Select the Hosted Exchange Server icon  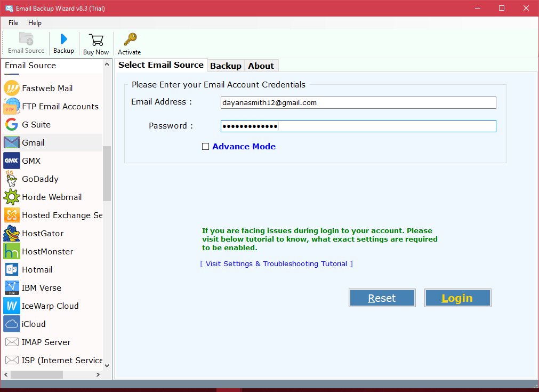pos(12,215)
